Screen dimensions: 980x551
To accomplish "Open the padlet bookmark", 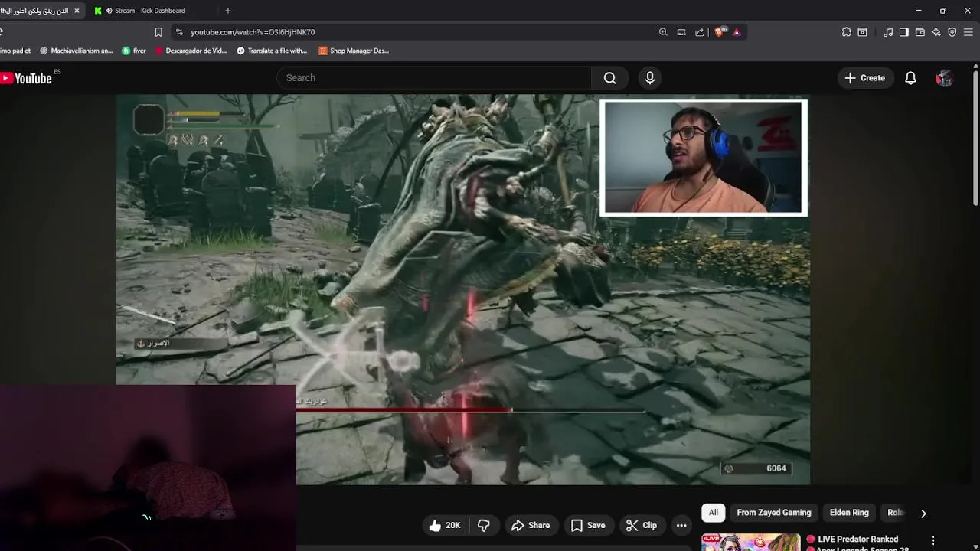I will [x=15, y=51].
